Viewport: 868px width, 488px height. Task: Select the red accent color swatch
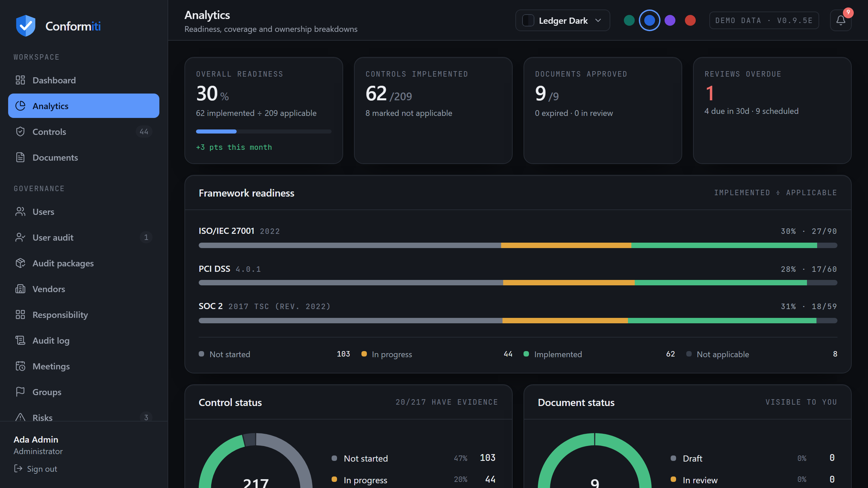690,20
